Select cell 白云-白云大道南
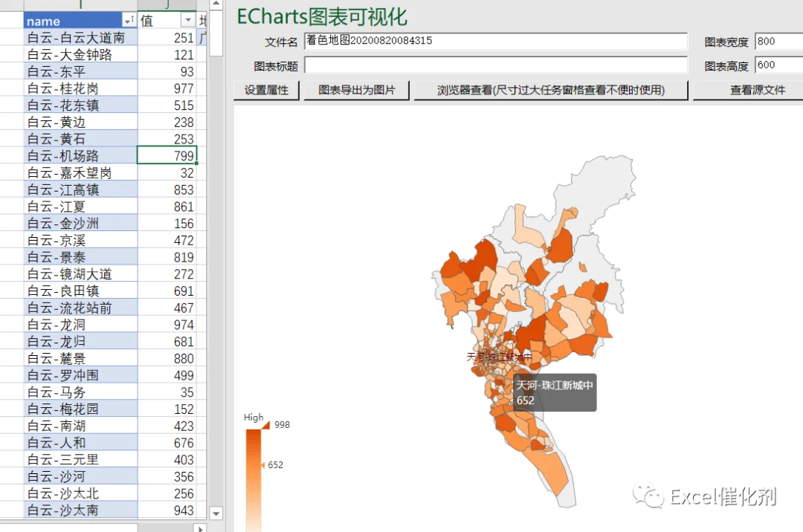 80,37
